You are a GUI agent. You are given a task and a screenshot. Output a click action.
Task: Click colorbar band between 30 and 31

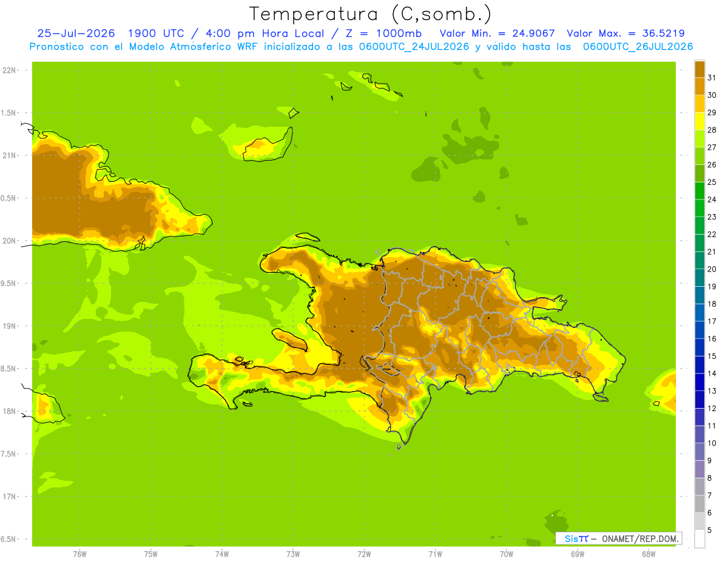(699, 86)
